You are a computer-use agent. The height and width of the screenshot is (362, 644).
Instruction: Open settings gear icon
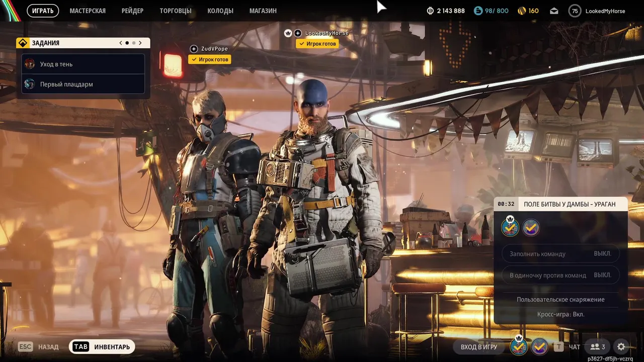point(621,347)
